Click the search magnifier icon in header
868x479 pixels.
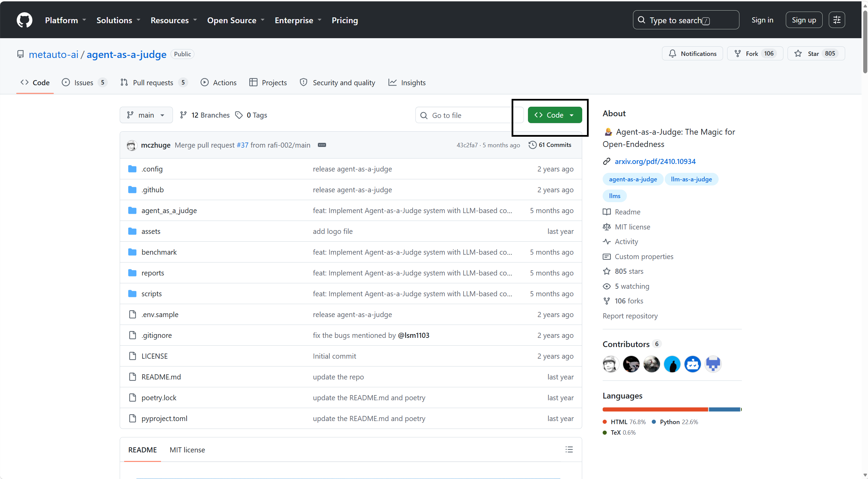click(642, 20)
